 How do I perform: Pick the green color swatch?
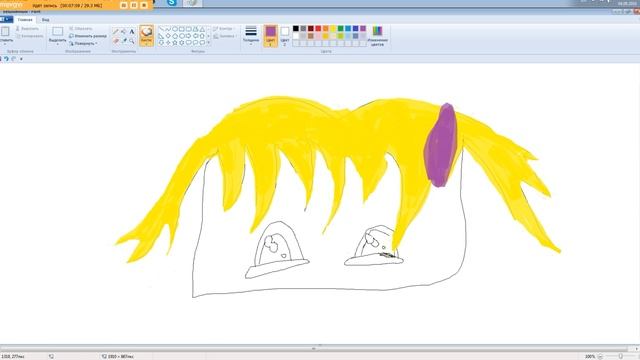(x=340, y=29)
